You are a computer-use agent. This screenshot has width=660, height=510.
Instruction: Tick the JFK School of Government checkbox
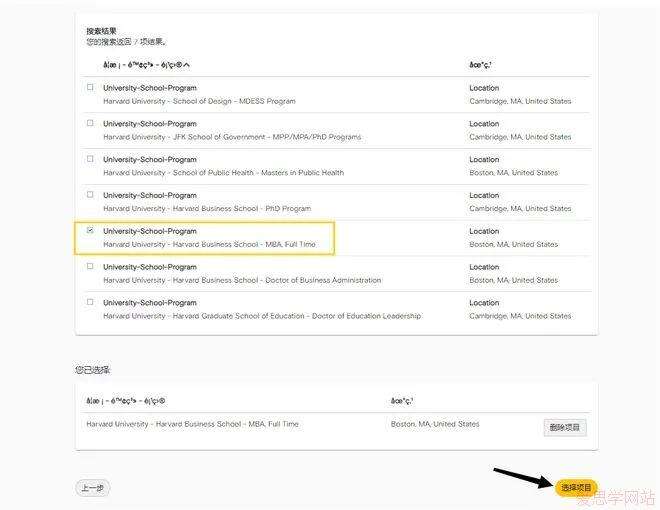[x=90, y=124]
